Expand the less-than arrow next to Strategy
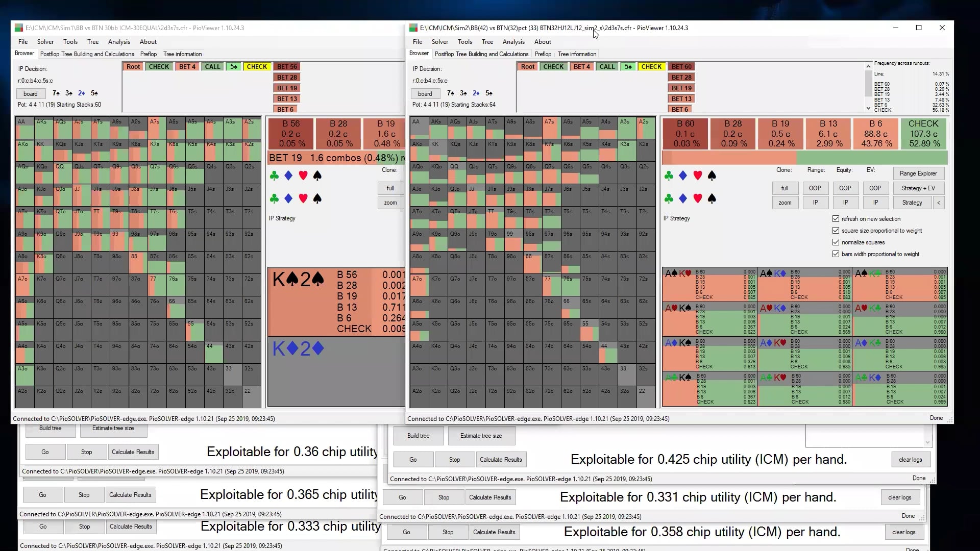Image resolution: width=980 pixels, height=551 pixels. [x=939, y=203]
